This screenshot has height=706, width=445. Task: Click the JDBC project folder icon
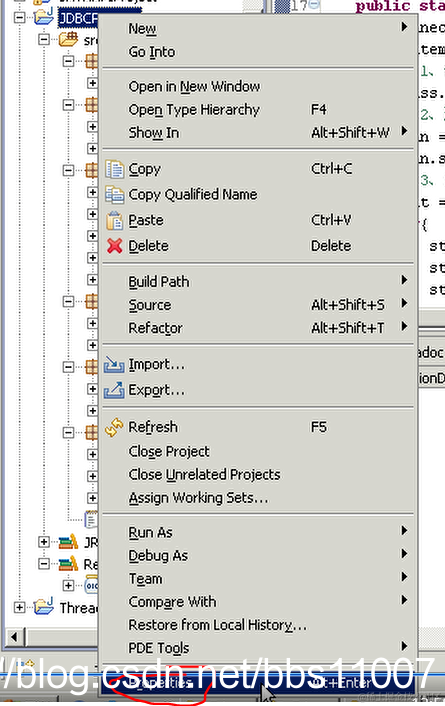pos(44,17)
